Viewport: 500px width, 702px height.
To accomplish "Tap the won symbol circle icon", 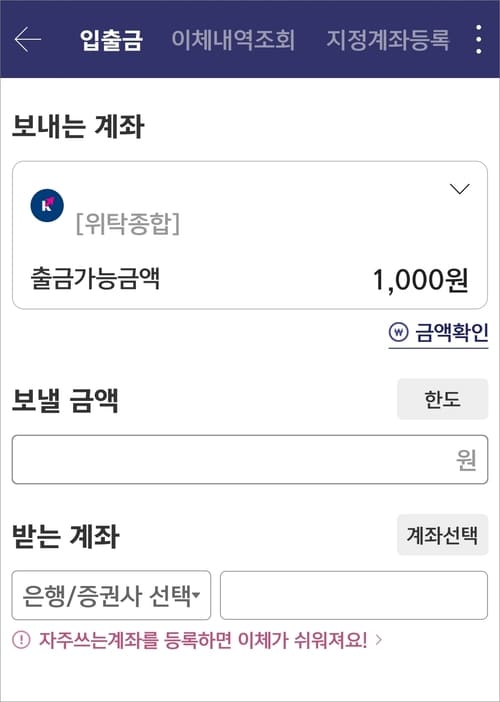I will [x=398, y=332].
